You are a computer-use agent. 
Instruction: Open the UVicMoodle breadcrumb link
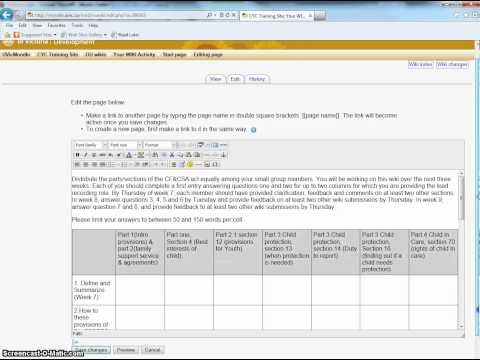[x=16, y=54]
